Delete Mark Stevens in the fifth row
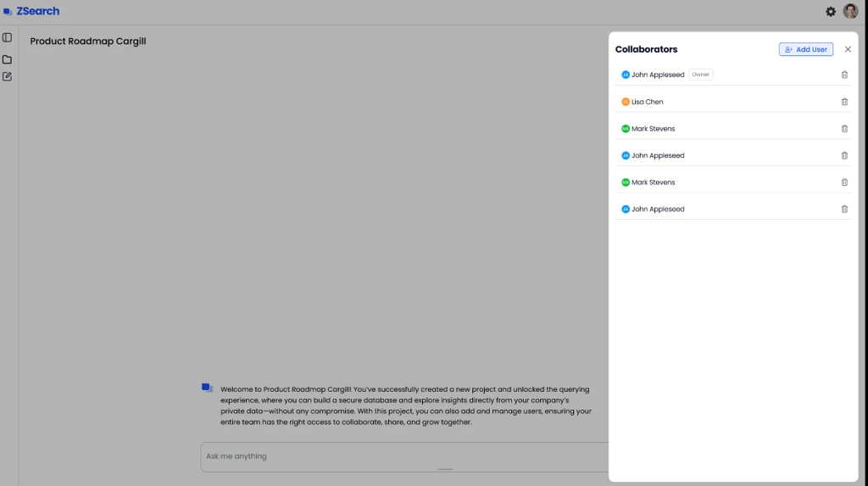This screenshot has height=486, width=868. pyautogui.click(x=844, y=182)
